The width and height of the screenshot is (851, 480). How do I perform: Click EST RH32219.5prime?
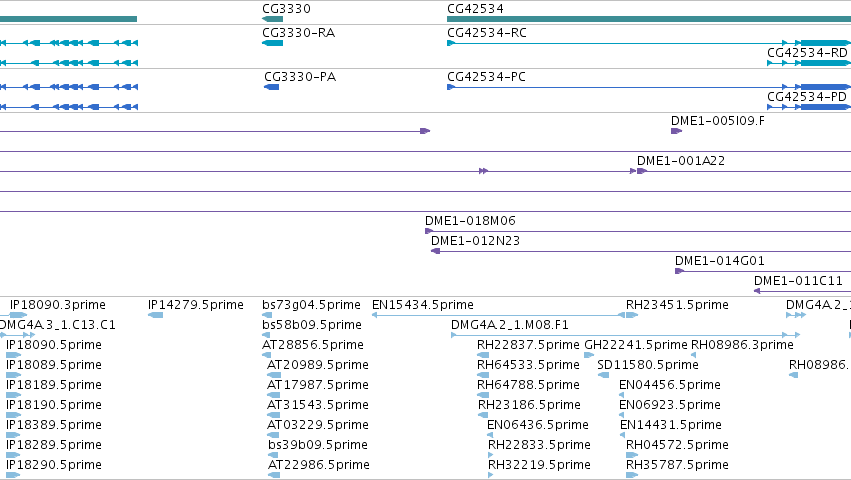pyautogui.click(x=539, y=465)
